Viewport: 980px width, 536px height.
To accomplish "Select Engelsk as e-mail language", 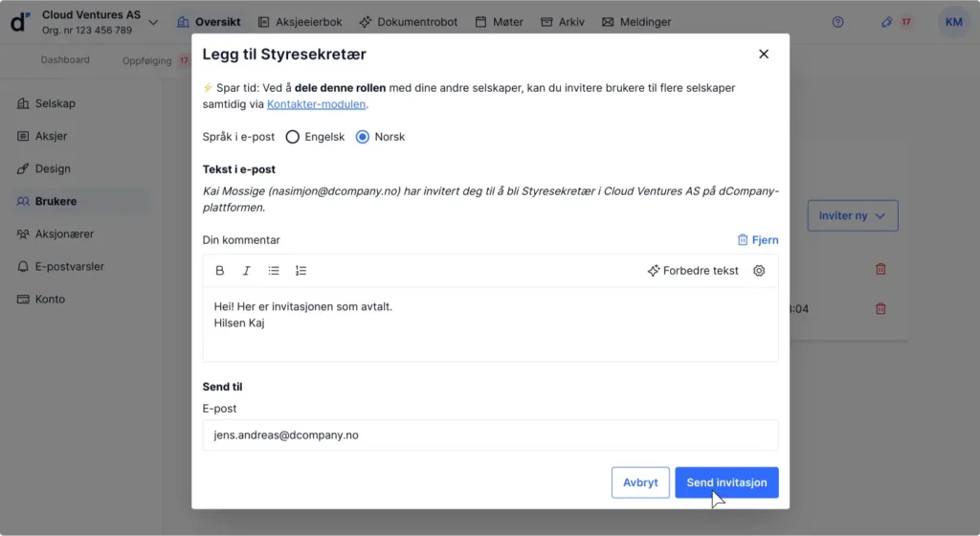I will [x=293, y=137].
